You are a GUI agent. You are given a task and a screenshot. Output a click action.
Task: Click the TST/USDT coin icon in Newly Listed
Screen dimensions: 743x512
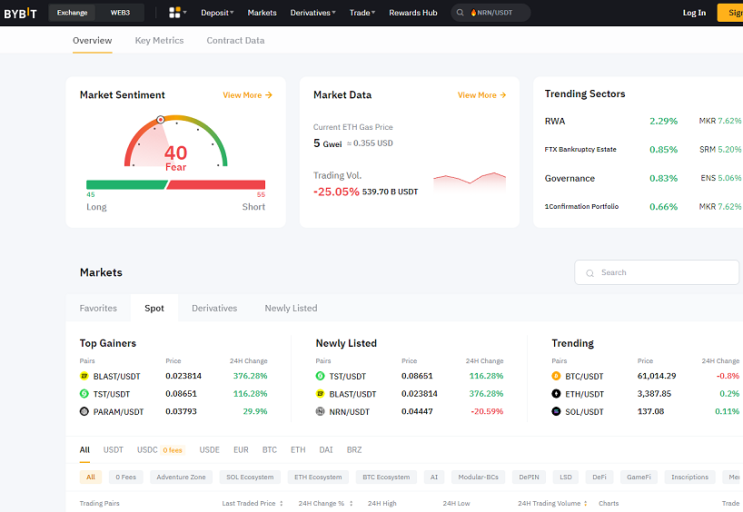pos(320,376)
